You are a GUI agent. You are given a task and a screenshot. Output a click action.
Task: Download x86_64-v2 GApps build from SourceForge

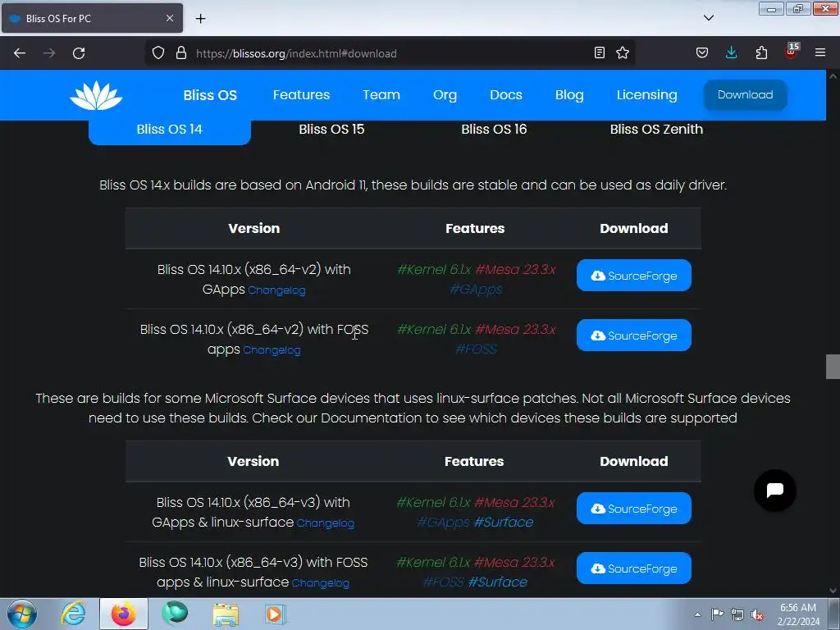(634, 276)
